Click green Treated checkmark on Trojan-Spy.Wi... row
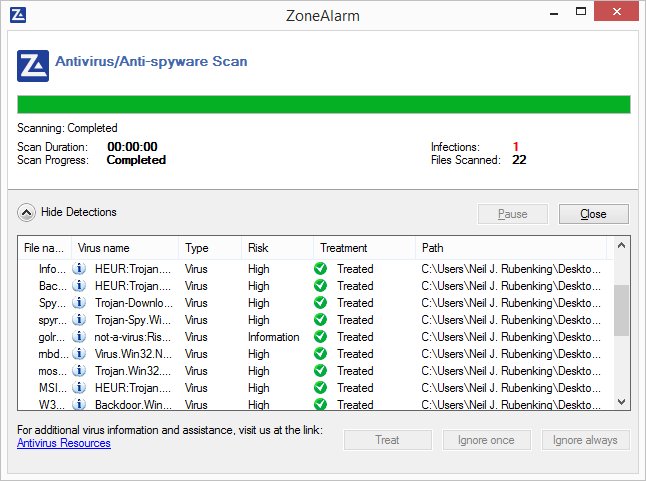 [320, 320]
